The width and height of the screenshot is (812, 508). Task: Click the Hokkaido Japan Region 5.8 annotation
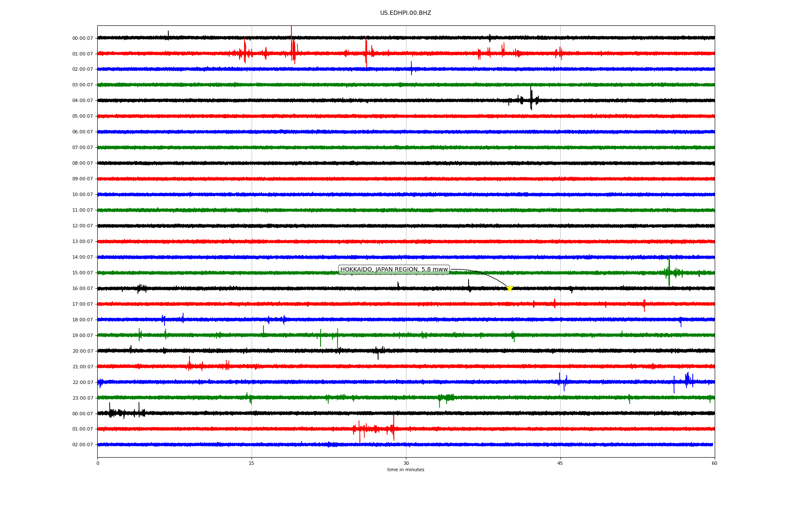(394, 270)
